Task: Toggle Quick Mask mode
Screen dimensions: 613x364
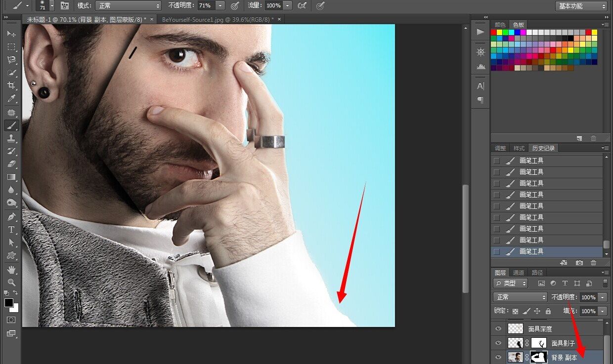Action: pos(11,320)
